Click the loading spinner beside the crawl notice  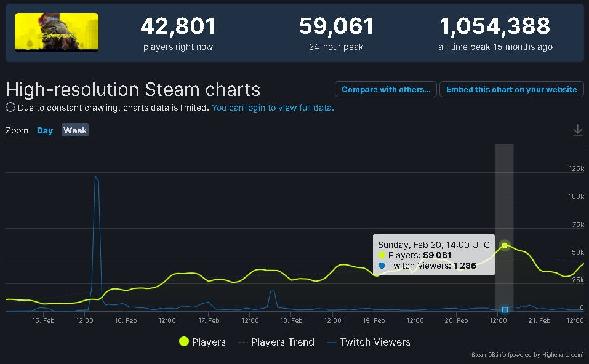tap(9, 107)
